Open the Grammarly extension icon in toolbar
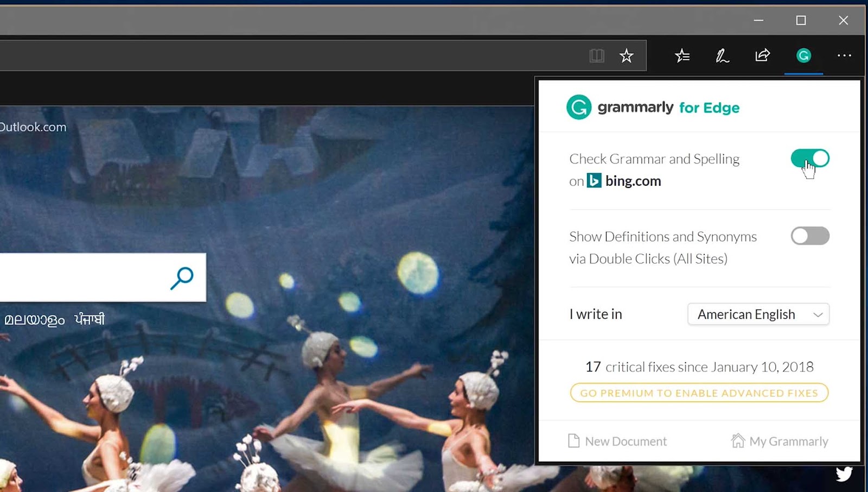The image size is (868, 492). [803, 55]
